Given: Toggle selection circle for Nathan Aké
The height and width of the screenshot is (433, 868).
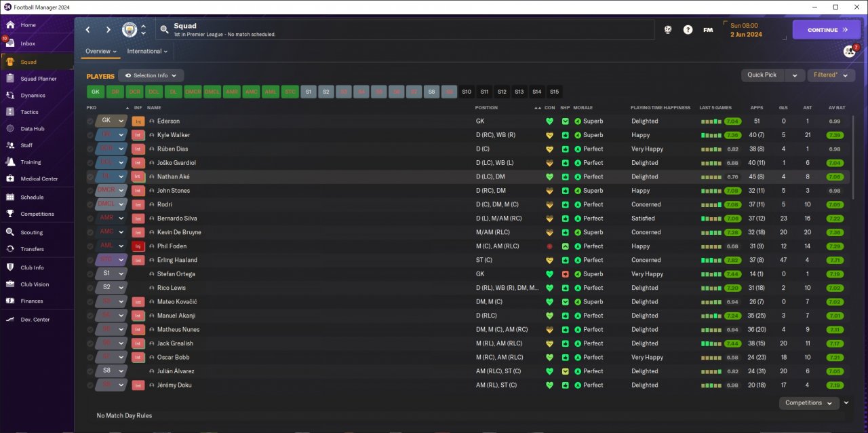Looking at the screenshot, I should tap(90, 176).
